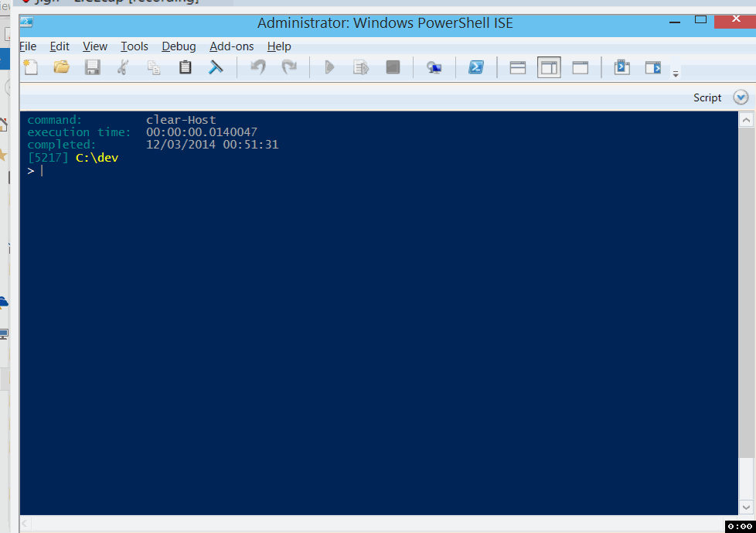Click the C:\dev path text in console
756x533 pixels.
point(97,158)
